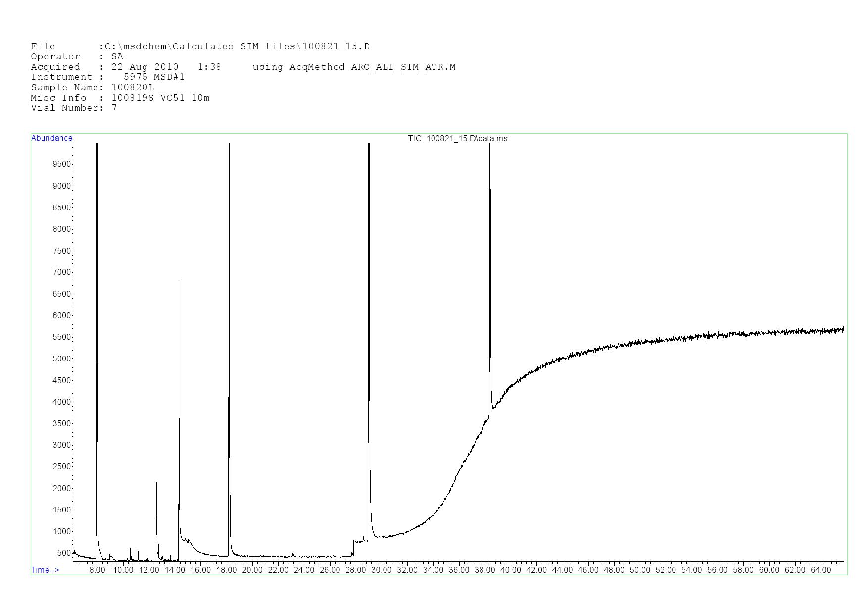
Task: Select the Operator value SA
Action: 117,56
